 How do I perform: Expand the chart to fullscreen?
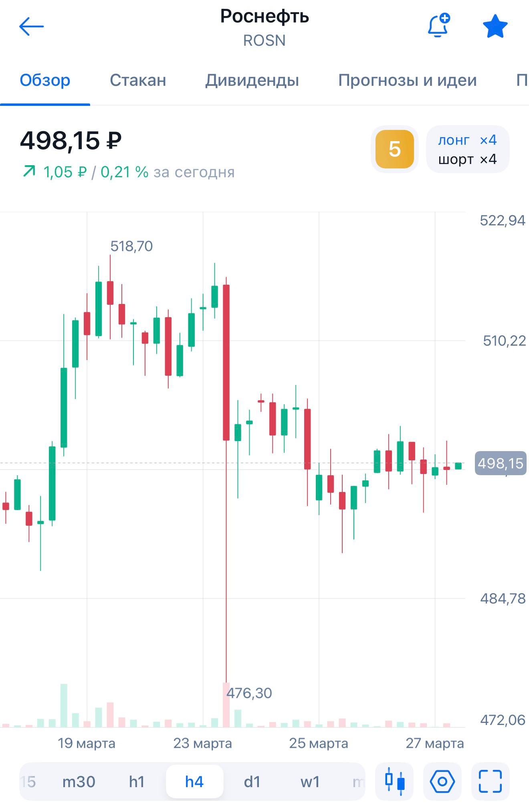[490, 782]
